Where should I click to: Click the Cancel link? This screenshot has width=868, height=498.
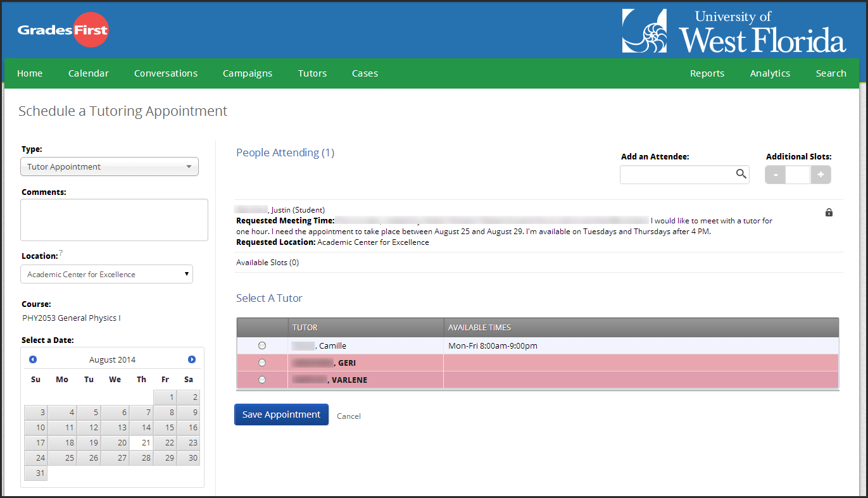point(349,416)
